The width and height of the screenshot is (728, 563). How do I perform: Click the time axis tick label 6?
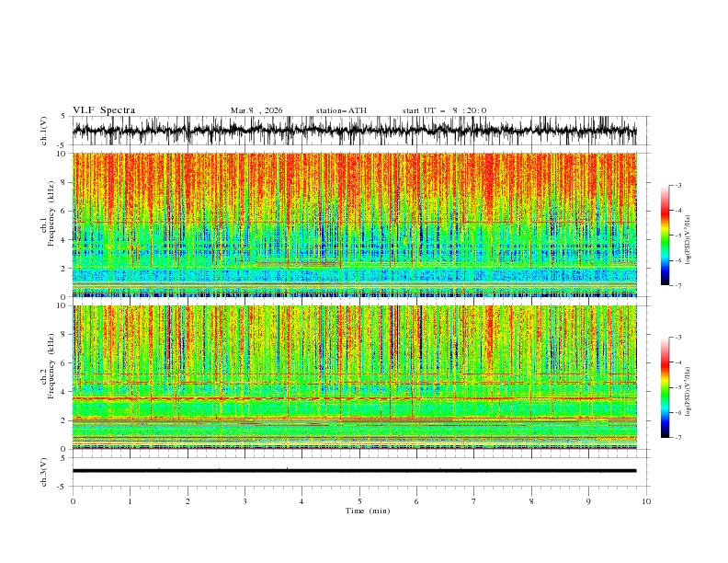pyautogui.click(x=416, y=501)
